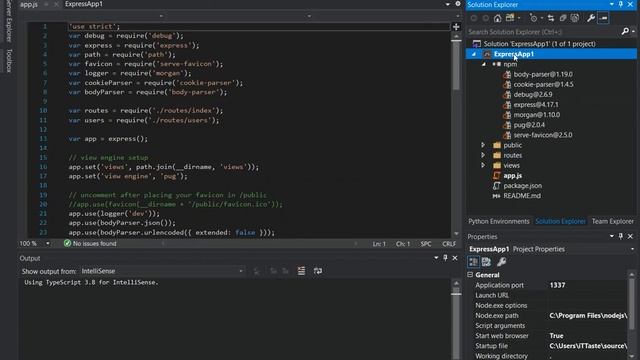Click the Ln: 1 line indicator
Image resolution: width=640 pixels, height=360 pixels.
[379, 244]
